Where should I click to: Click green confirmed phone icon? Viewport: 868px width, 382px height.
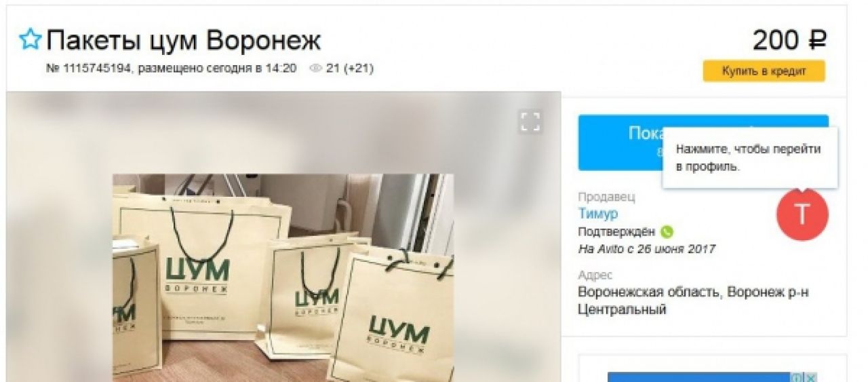pyautogui.click(x=667, y=232)
